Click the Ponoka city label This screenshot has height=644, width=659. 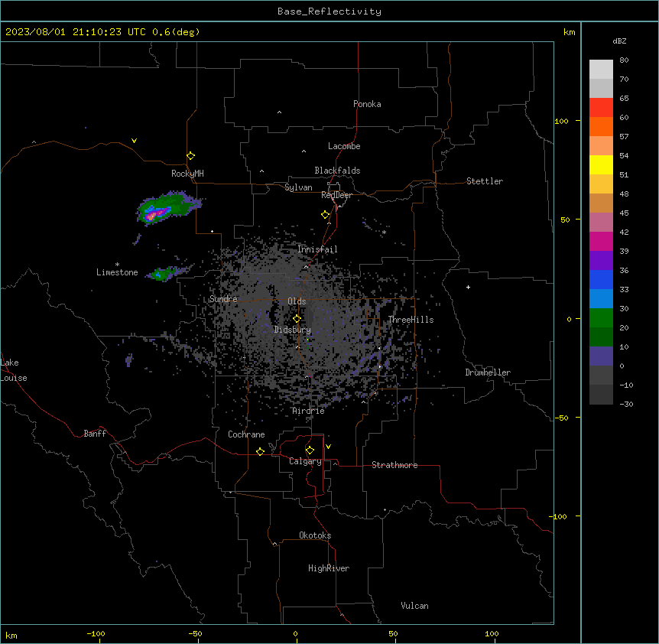click(x=367, y=104)
